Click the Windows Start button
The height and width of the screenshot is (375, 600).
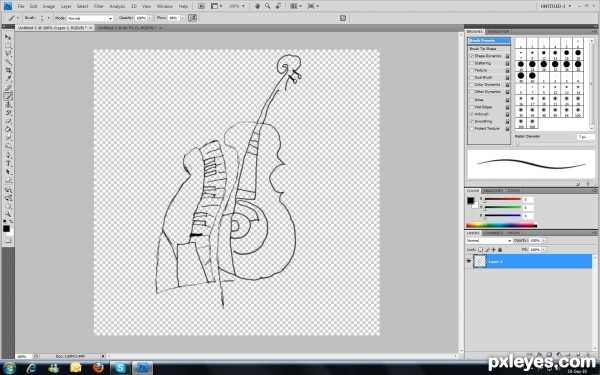coord(9,368)
